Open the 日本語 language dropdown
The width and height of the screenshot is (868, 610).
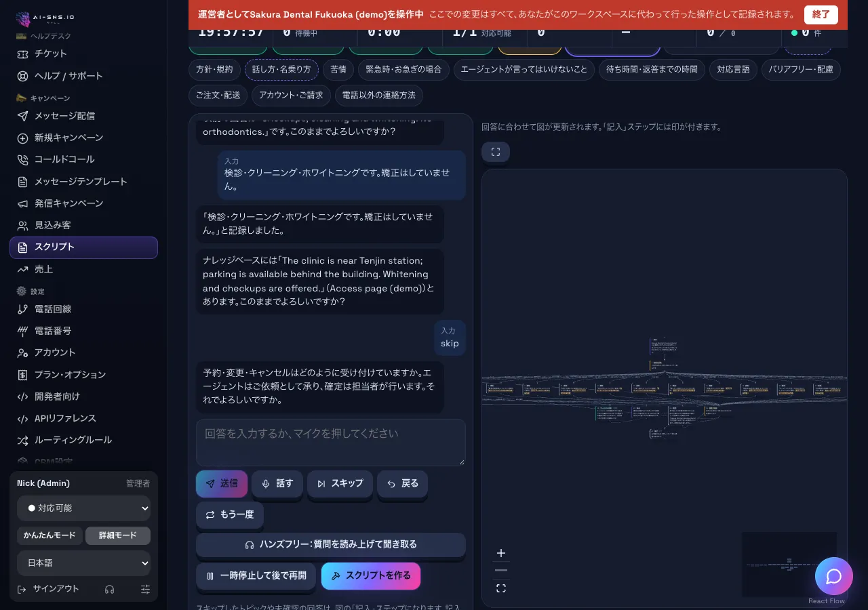tap(84, 563)
